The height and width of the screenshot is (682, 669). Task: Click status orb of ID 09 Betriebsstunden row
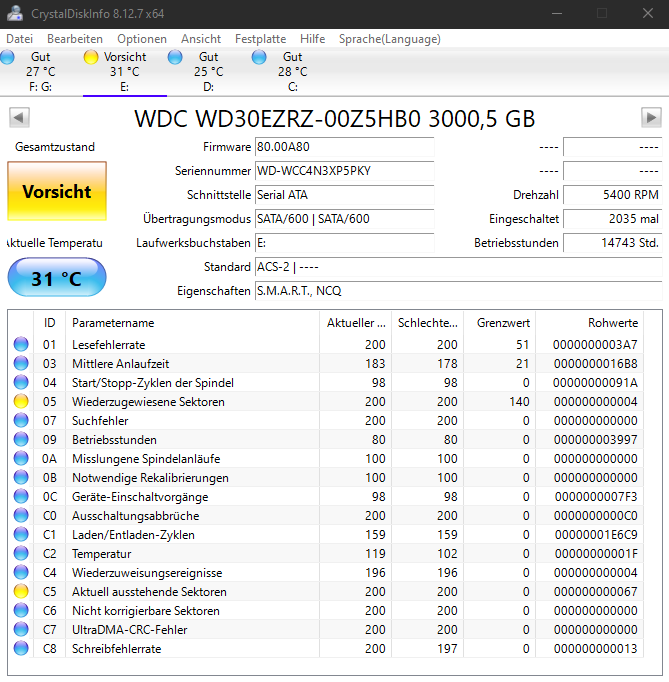click(21, 439)
